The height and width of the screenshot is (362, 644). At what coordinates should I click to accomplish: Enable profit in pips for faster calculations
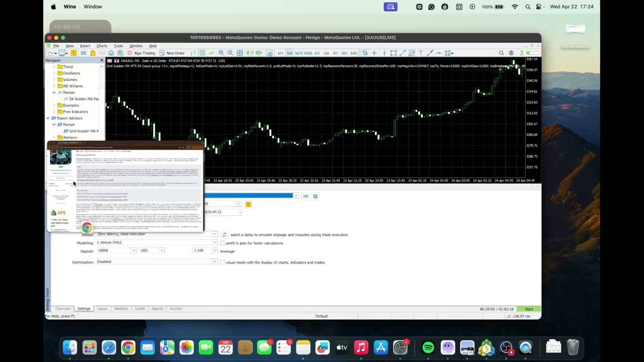pyautogui.click(x=223, y=243)
